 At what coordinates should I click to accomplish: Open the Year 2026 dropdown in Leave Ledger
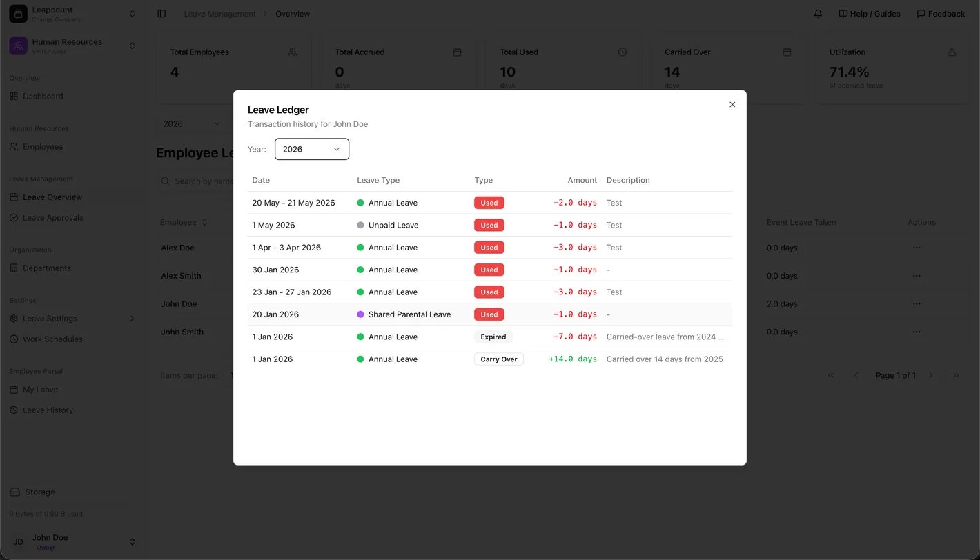click(x=312, y=149)
